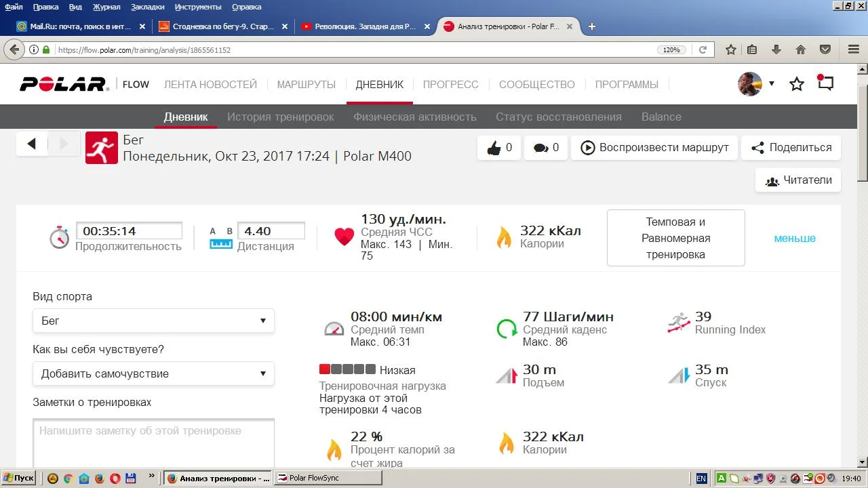The height and width of the screenshot is (488, 868).
Task: Click the EN language indicator in tray
Action: 701,479
